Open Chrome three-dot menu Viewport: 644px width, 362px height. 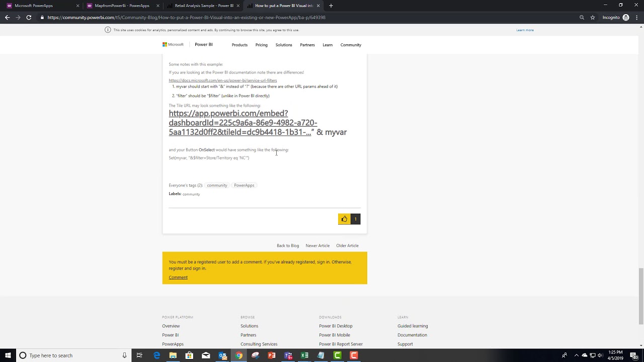click(x=636, y=17)
